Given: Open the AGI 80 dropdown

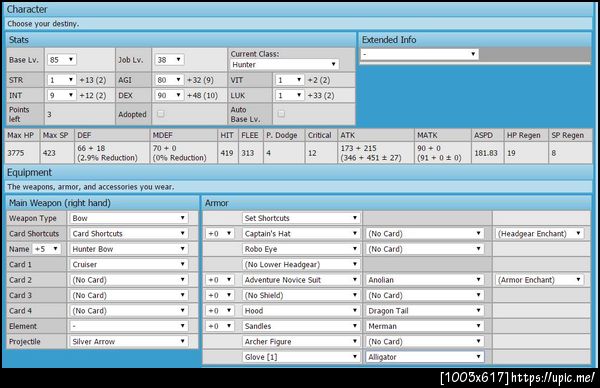Looking at the screenshot, I should (169, 80).
